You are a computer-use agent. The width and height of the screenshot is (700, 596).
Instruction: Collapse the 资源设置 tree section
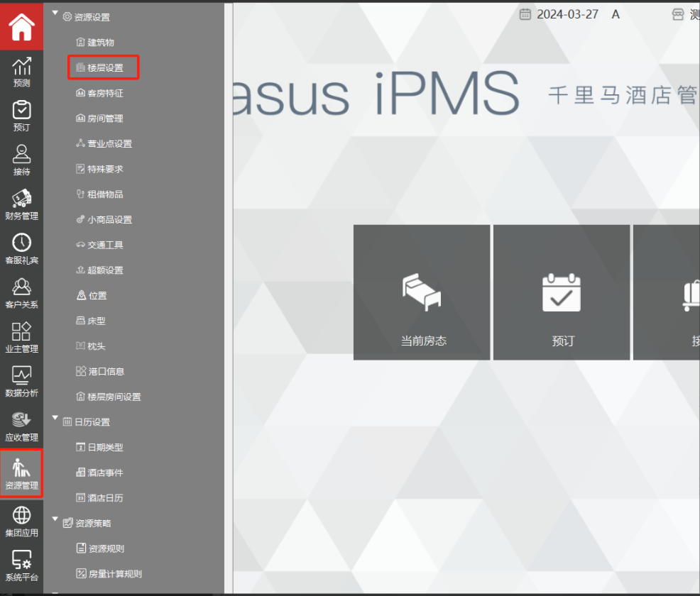[x=55, y=13]
